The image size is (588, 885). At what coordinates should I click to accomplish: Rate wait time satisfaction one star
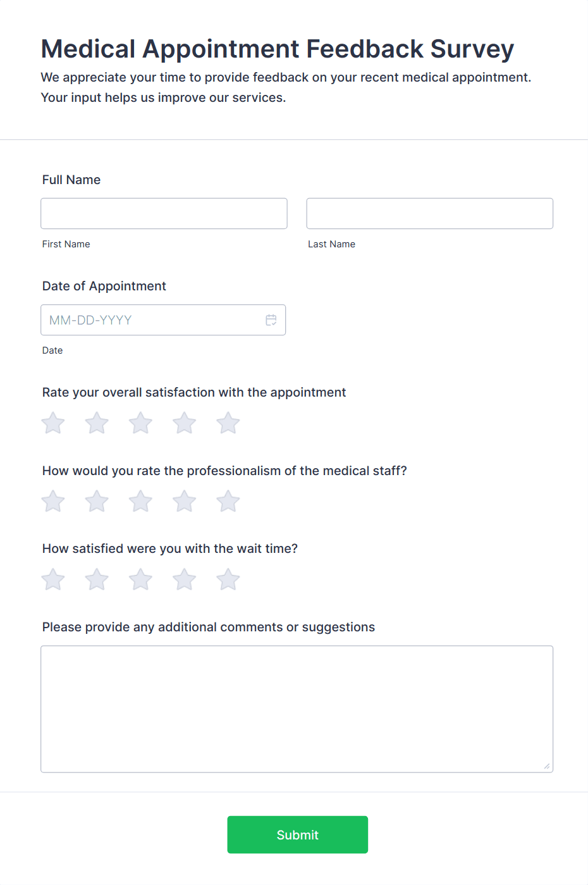tap(52, 579)
